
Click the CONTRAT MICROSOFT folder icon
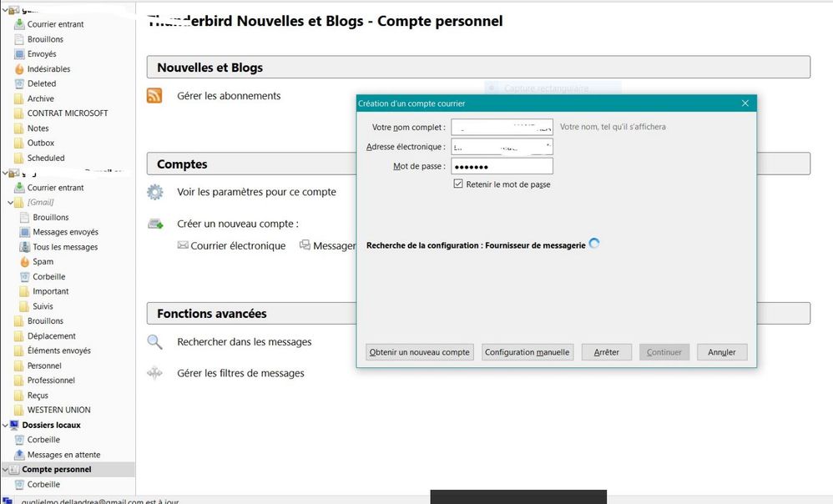tap(19, 113)
